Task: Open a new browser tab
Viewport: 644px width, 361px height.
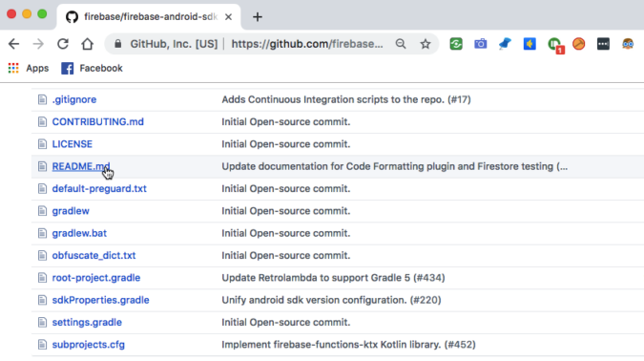Action: [x=258, y=17]
